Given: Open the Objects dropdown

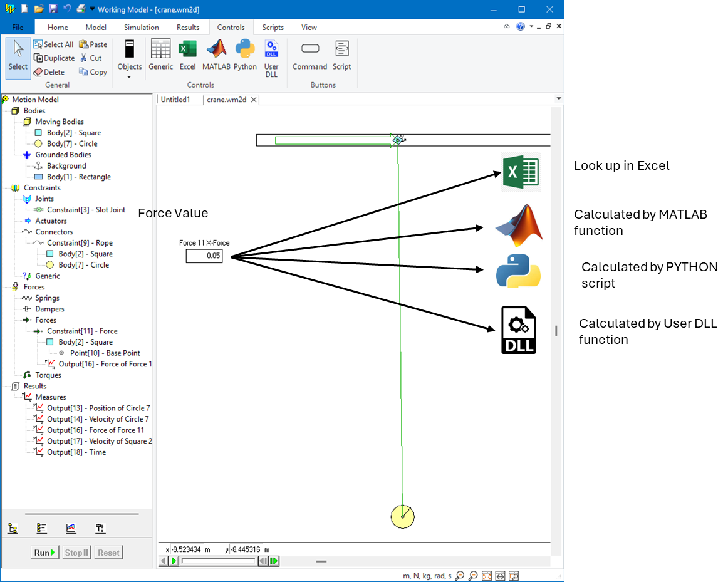Looking at the screenshot, I should click(x=130, y=58).
